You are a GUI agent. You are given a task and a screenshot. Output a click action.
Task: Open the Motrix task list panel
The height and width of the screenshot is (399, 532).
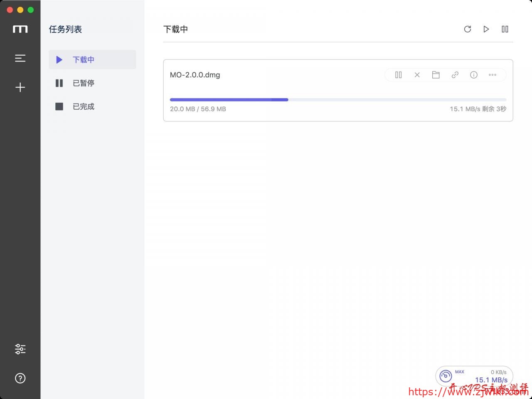[x=20, y=58]
